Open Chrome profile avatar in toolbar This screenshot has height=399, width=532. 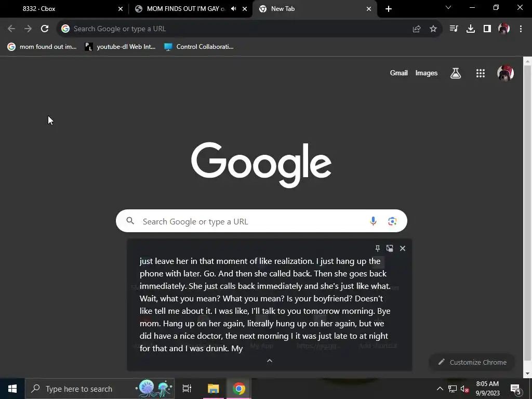coord(504,29)
